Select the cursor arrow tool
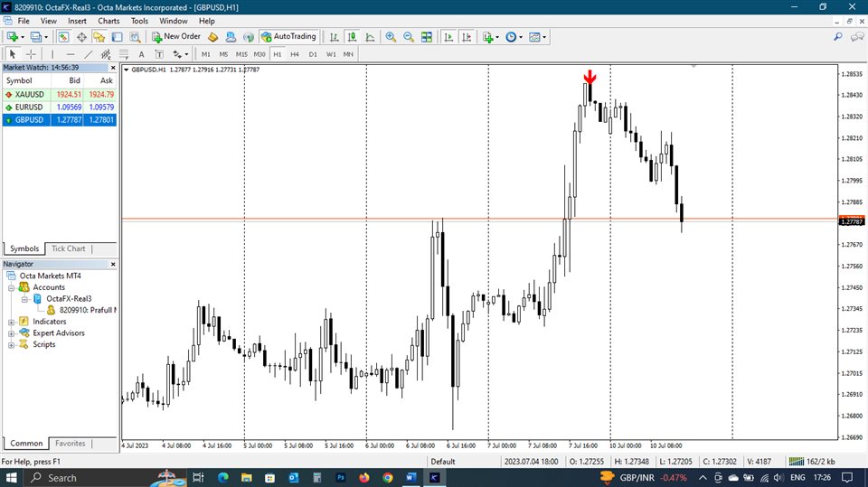The height and width of the screenshot is (487, 868). [x=12, y=54]
